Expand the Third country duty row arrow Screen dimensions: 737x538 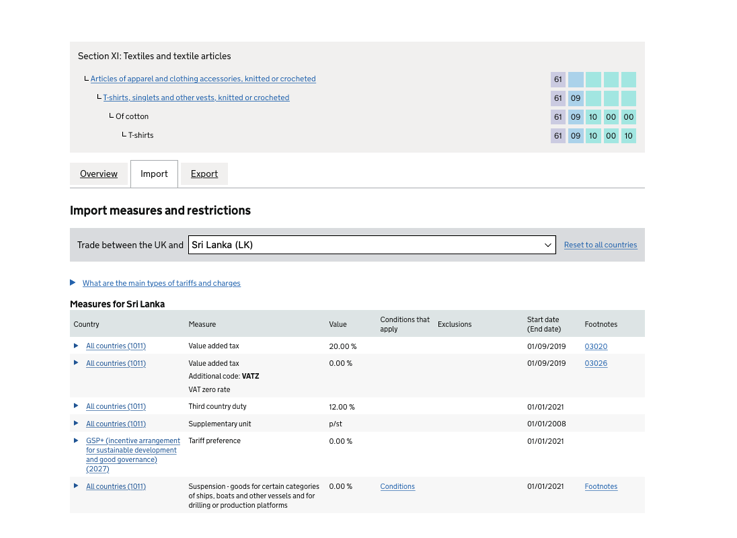[76, 406]
